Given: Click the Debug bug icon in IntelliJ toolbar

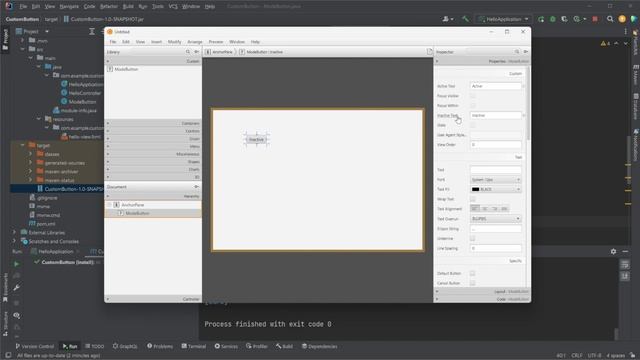Looking at the screenshot, I should [553, 19].
